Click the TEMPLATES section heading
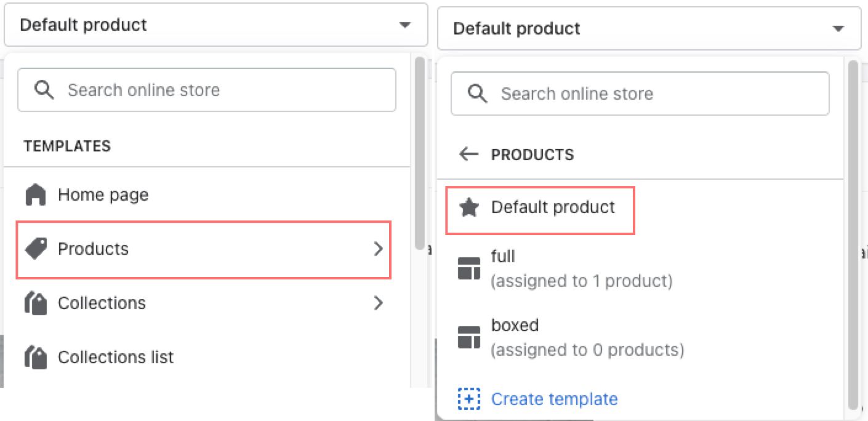Screen dimensions: 868x421 coord(67,146)
